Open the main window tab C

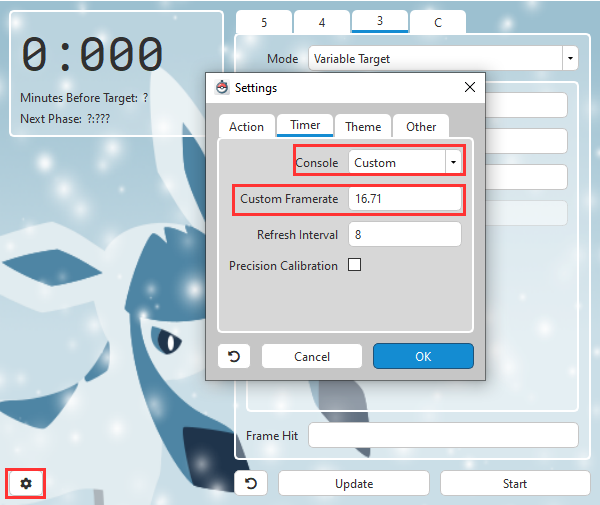[x=438, y=23]
